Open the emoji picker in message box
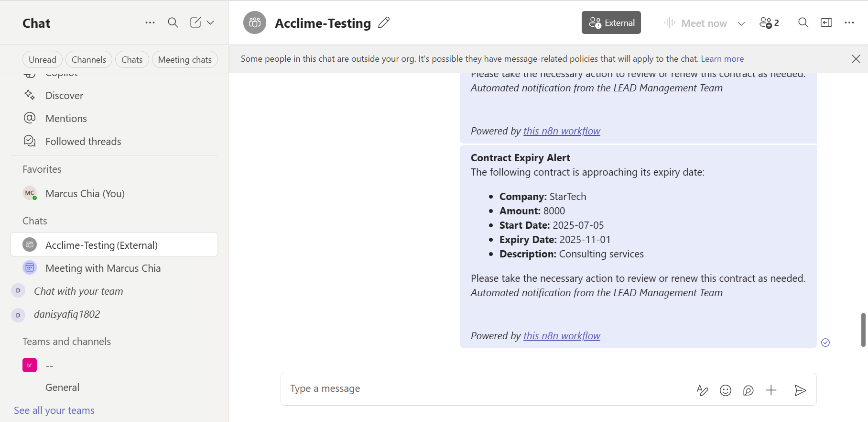 tap(725, 390)
